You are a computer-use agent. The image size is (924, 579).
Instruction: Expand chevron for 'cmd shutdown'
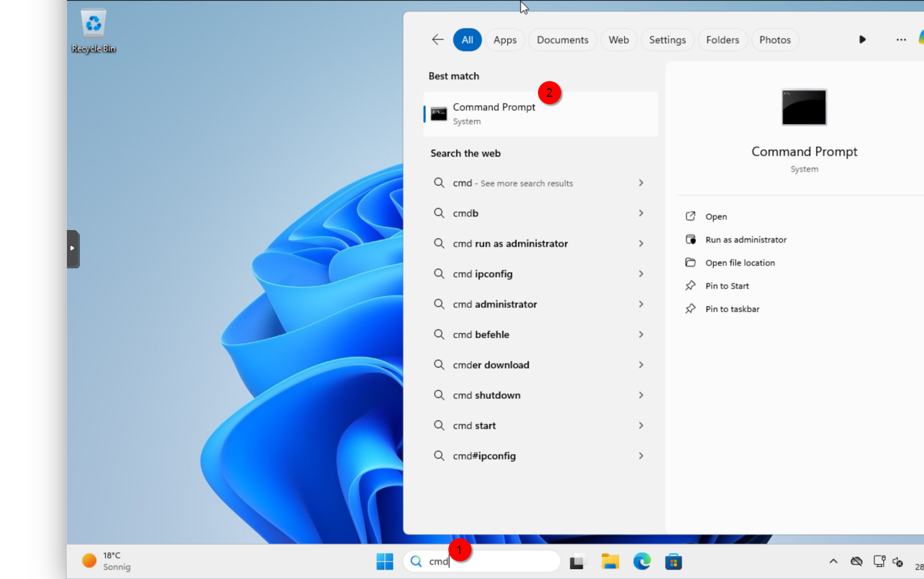(x=641, y=395)
